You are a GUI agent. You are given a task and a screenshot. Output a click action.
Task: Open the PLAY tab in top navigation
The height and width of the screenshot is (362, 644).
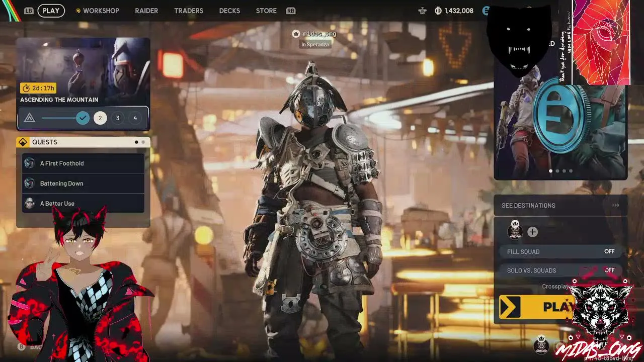click(51, 11)
